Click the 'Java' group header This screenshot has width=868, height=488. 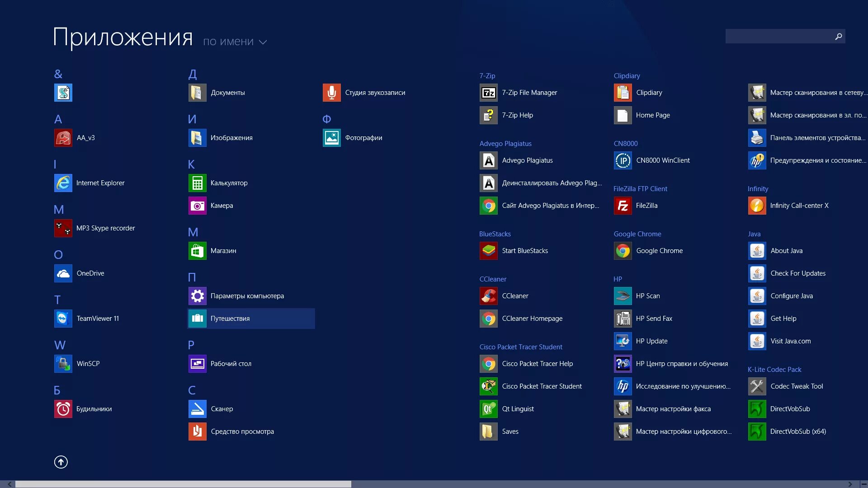pos(754,234)
